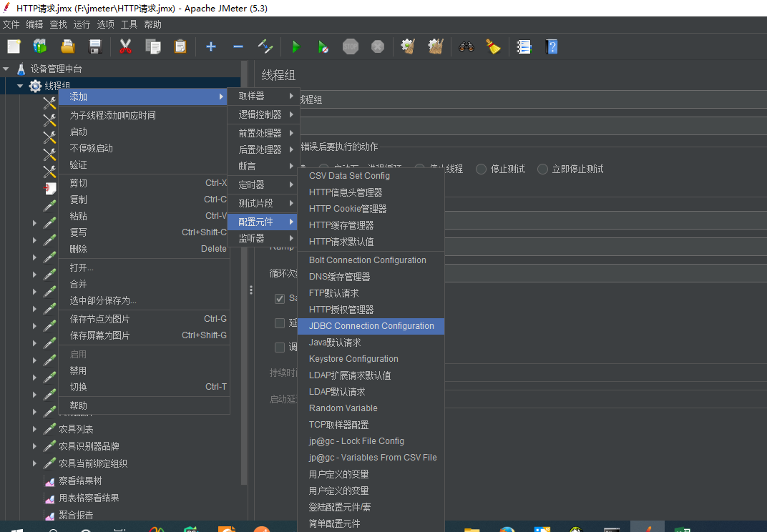This screenshot has height=532, width=767.
Task: Choose HTTP请求默认值 menu entry
Action: click(x=371, y=242)
